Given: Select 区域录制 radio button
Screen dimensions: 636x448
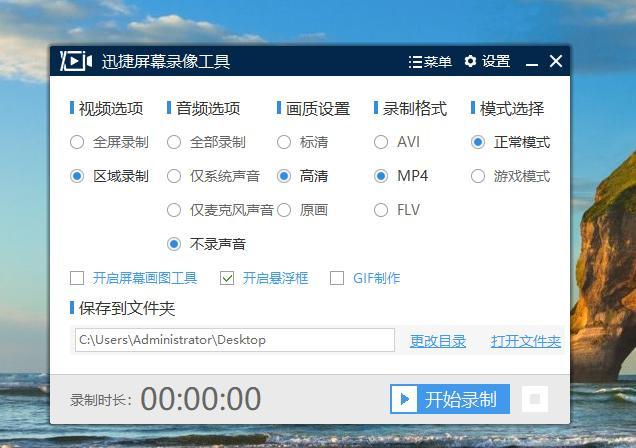Looking at the screenshot, I should 77,176.
